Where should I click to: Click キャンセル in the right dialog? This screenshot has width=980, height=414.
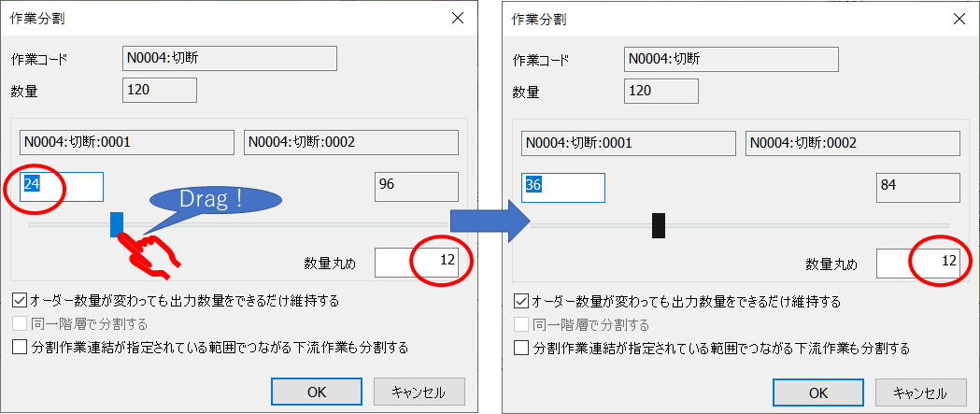click(x=921, y=393)
